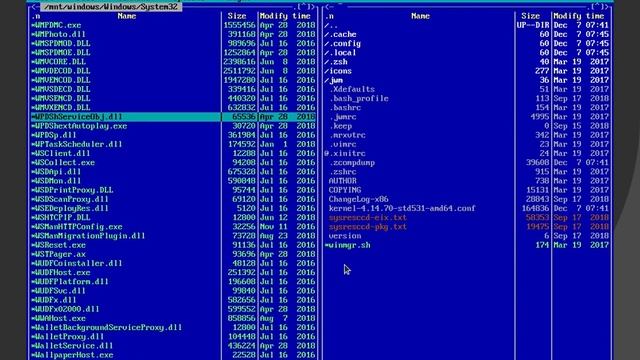Select WWAHost.exe entry

173,318
